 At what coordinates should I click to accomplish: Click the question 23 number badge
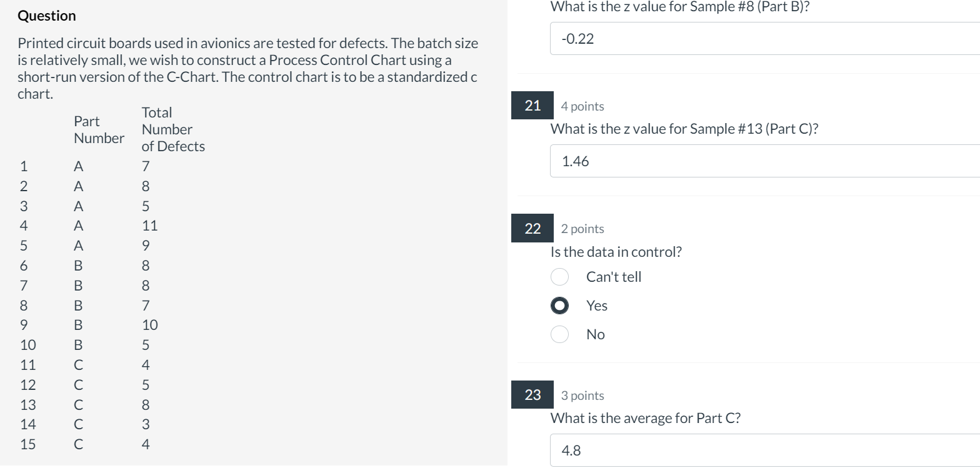point(532,394)
